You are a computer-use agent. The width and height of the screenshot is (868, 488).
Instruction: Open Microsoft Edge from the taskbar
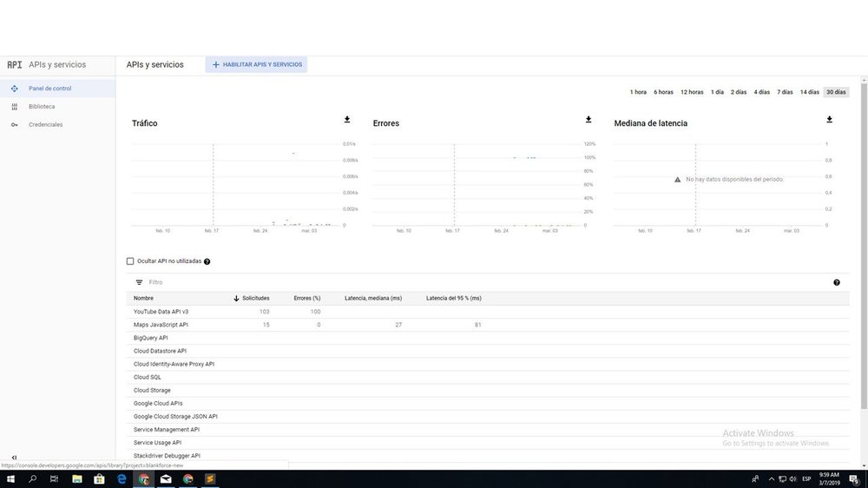[x=122, y=479]
